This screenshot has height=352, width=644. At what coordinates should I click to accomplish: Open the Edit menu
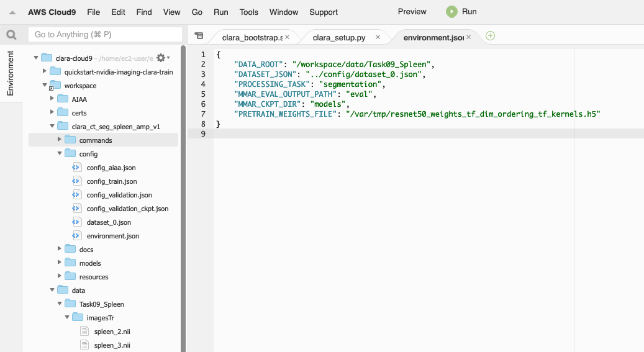tap(118, 12)
